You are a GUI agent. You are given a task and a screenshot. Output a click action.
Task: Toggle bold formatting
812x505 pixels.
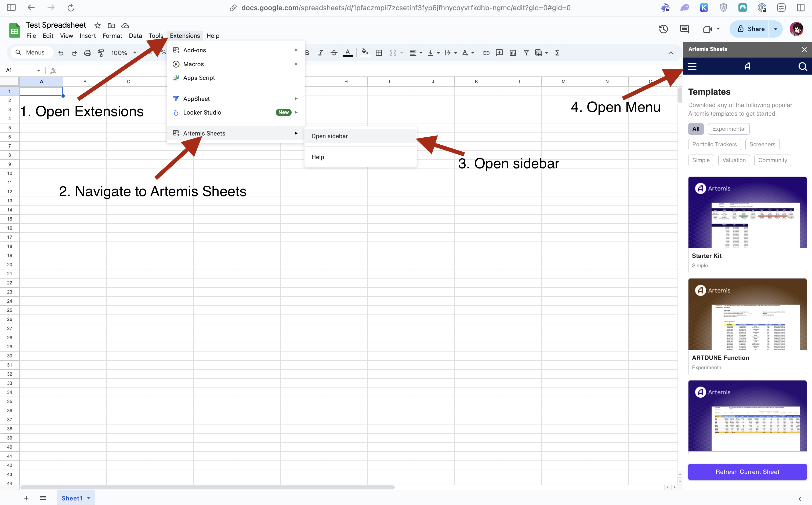pyautogui.click(x=307, y=53)
